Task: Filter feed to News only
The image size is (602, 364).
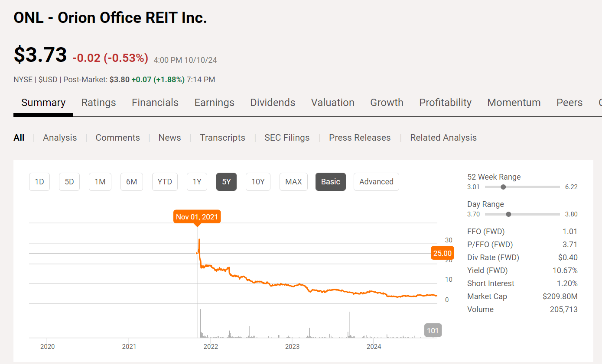Action: pos(169,137)
